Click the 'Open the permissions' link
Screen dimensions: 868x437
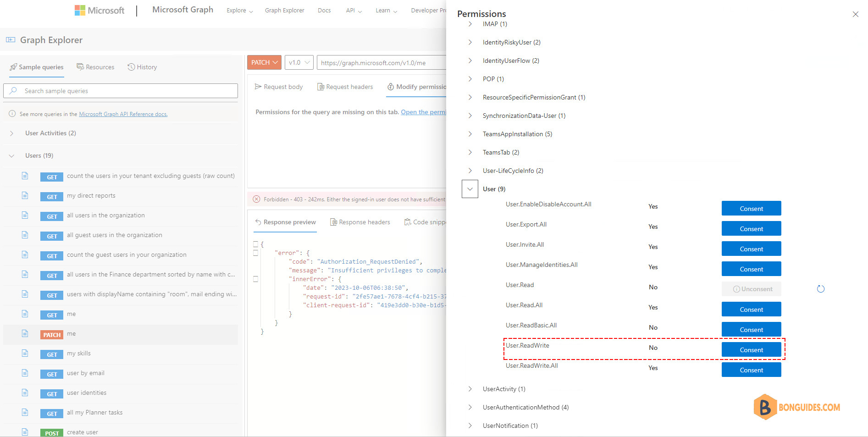click(x=423, y=112)
